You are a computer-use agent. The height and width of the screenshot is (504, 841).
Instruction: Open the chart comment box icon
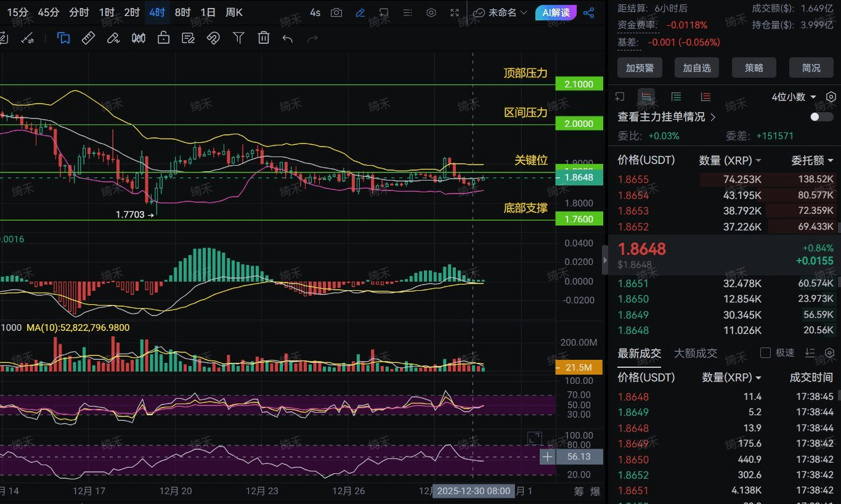tap(384, 12)
